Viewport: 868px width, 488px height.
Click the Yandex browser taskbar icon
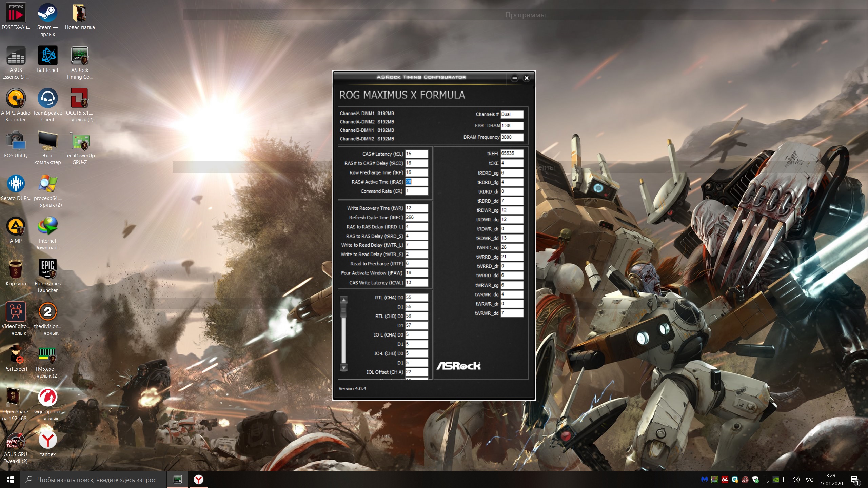tap(198, 480)
